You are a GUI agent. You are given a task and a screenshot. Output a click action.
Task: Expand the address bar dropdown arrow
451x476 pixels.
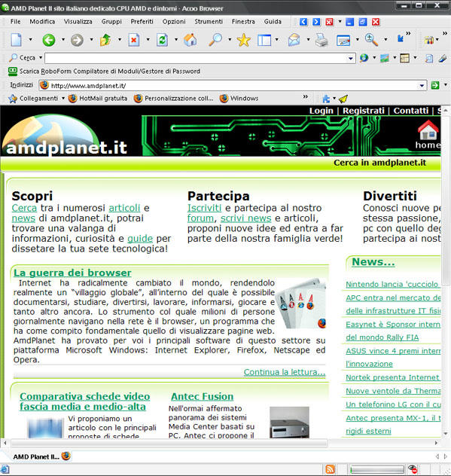(x=422, y=86)
